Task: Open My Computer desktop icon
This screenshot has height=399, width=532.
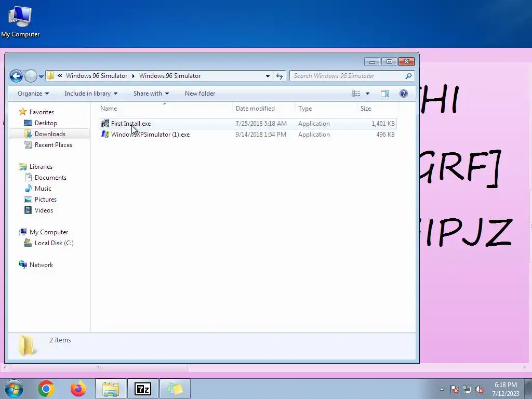Action: point(20,21)
